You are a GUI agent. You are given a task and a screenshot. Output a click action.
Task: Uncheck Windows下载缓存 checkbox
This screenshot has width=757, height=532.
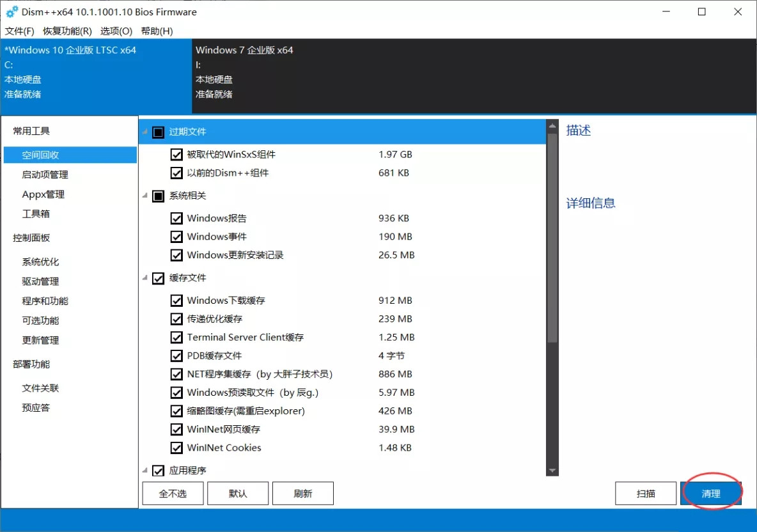176,301
